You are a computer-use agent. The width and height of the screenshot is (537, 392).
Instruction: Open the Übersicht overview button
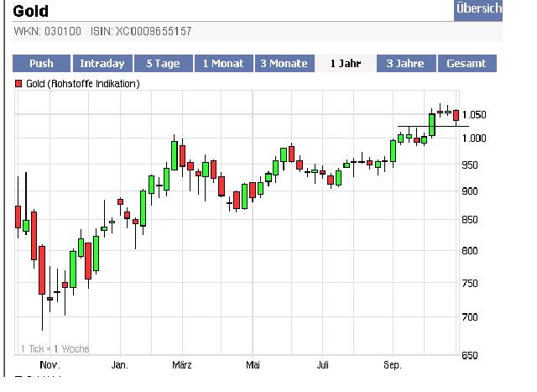478,10
